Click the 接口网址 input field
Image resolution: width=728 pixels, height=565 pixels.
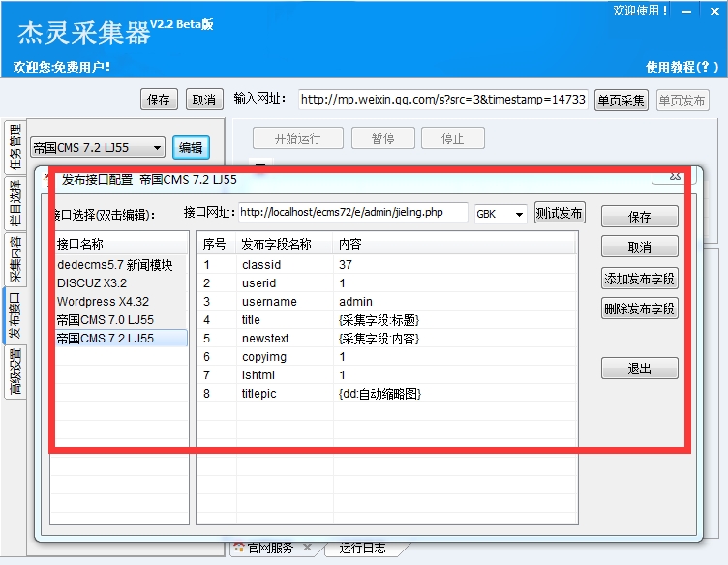tap(352, 213)
